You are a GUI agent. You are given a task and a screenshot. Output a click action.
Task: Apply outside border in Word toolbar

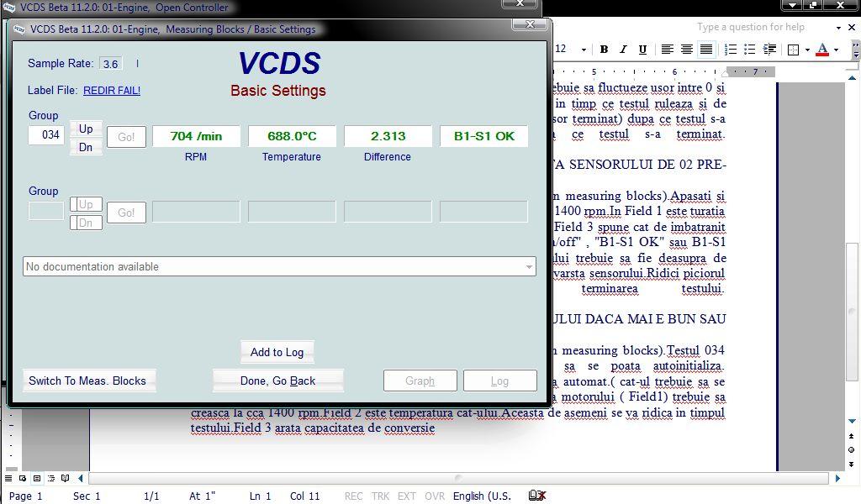(793, 50)
